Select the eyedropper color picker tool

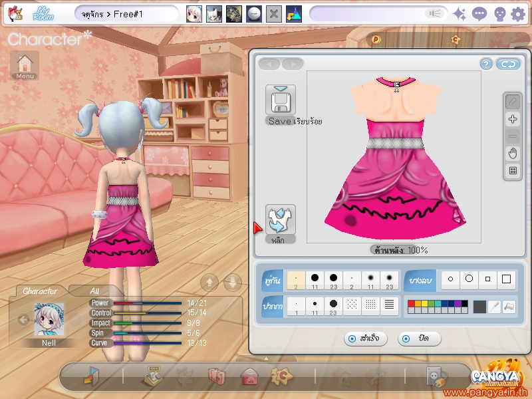pos(494,307)
